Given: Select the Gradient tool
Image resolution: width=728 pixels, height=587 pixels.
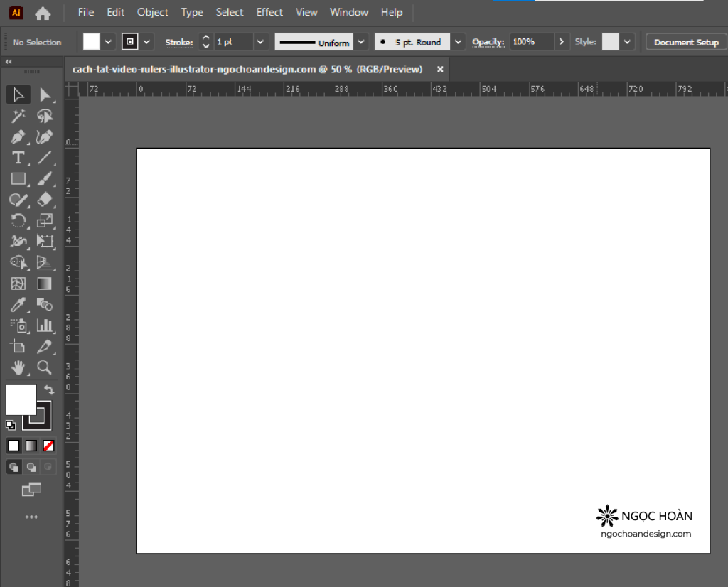Looking at the screenshot, I should pyautogui.click(x=44, y=283).
